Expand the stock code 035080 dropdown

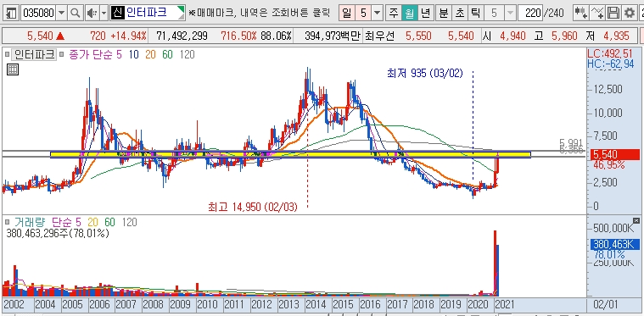(62, 14)
